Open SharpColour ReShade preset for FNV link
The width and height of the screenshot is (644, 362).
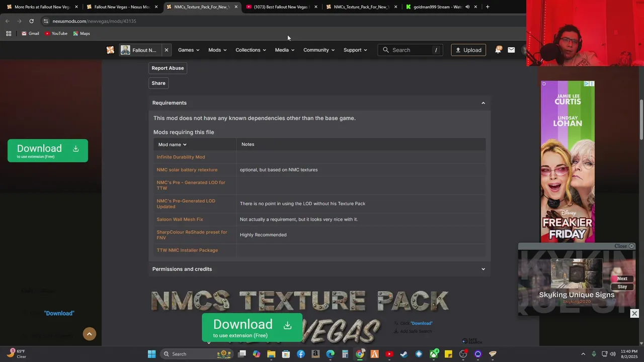pyautogui.click(x=192, y=235)
